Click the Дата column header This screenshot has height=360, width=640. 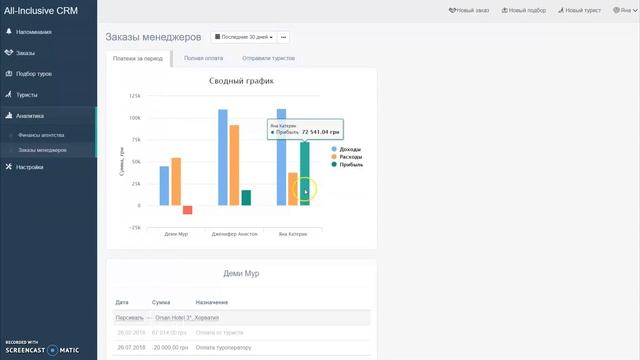click(122, 302)
